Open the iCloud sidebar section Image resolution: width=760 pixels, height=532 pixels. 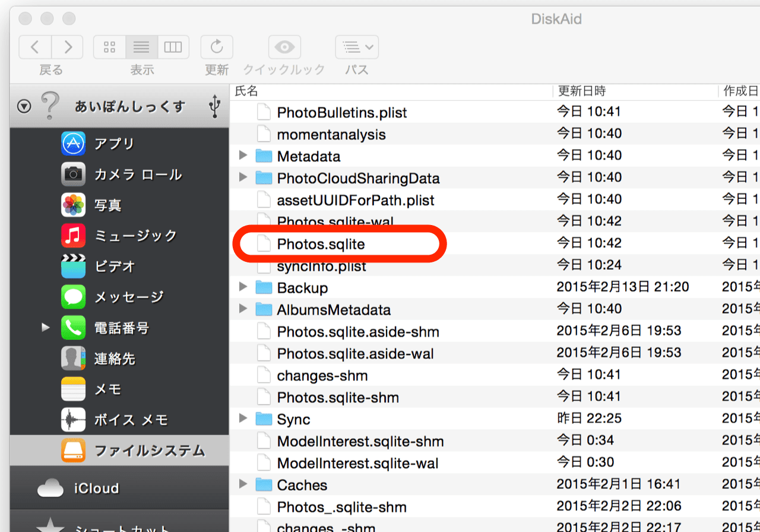(x=119, y=488)
